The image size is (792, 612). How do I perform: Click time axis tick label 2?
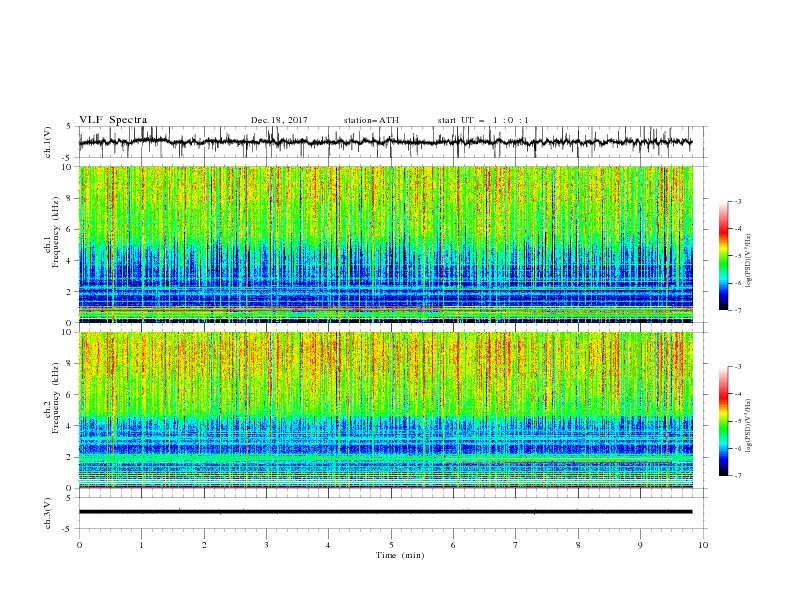204,545
